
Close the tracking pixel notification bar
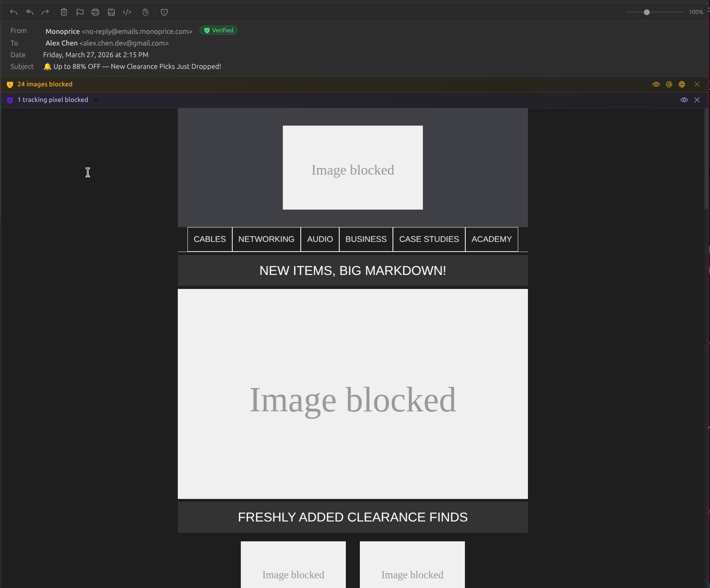pyautogui.click(x=697, y=100)
